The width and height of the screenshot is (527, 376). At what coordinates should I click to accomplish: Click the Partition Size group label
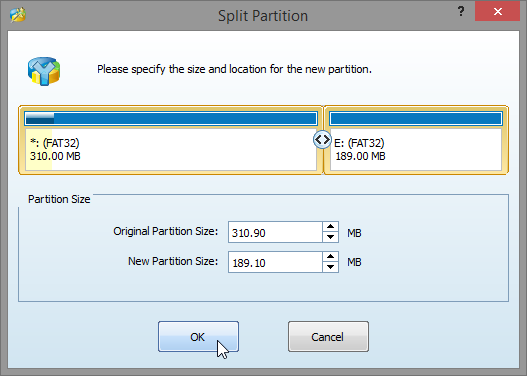(59, 199)
